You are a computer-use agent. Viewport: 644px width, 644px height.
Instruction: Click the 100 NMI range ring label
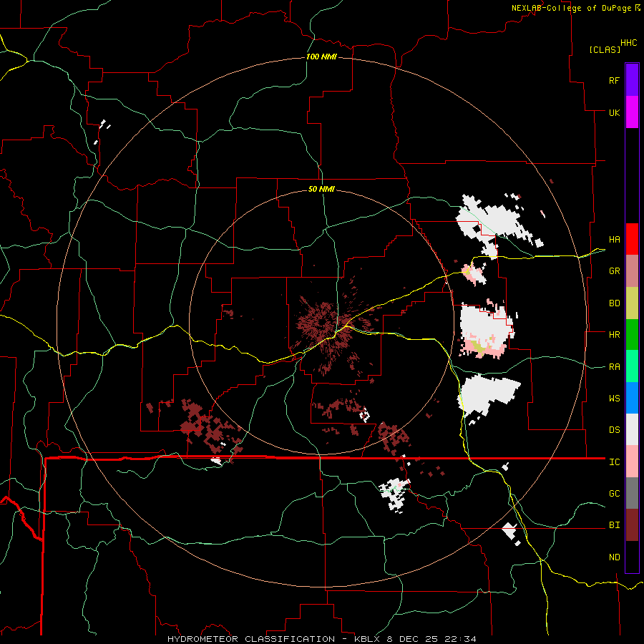coord(321,57)
